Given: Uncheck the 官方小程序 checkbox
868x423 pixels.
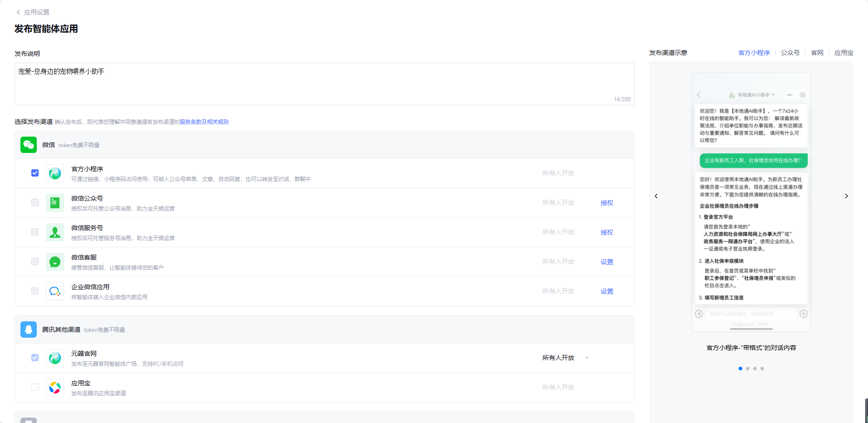Looking at the screenshot, I should [x=35, y=173].
